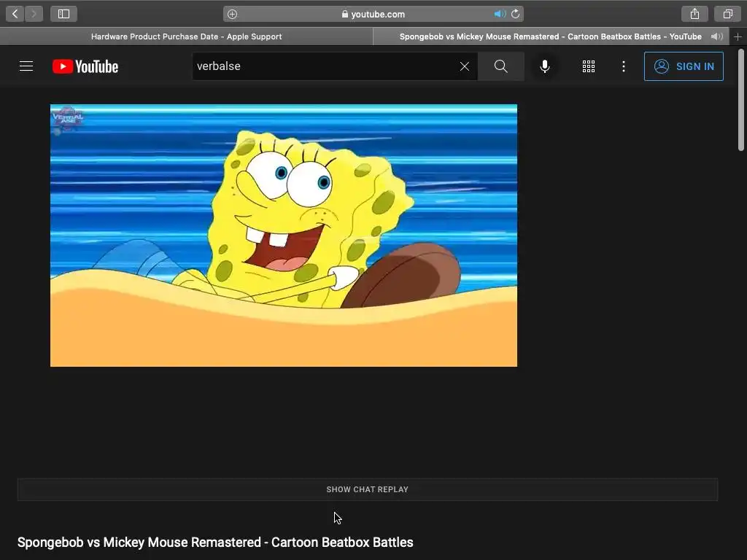Reload the youtube.com page
Viewport: 747px width, 560px height.
click(x=516, y=15)
